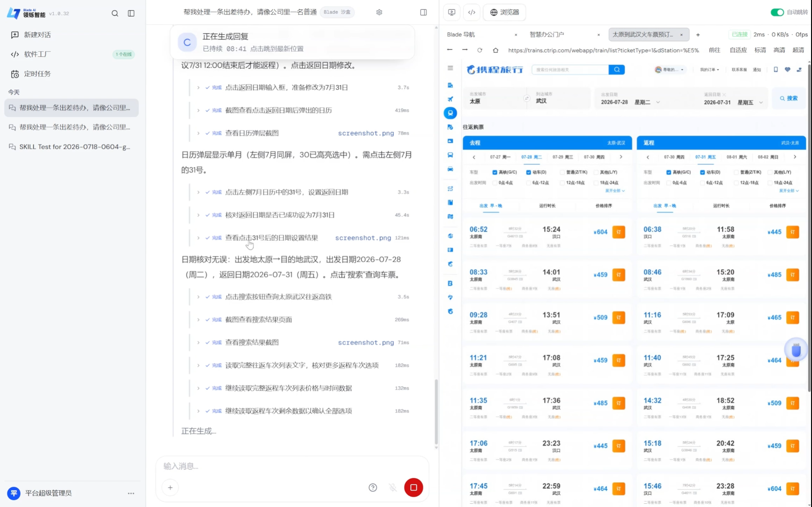
Task: Open SKILL Test for 2026-0718 conversation
Action: pyautogui.click(x=71, y=147)
